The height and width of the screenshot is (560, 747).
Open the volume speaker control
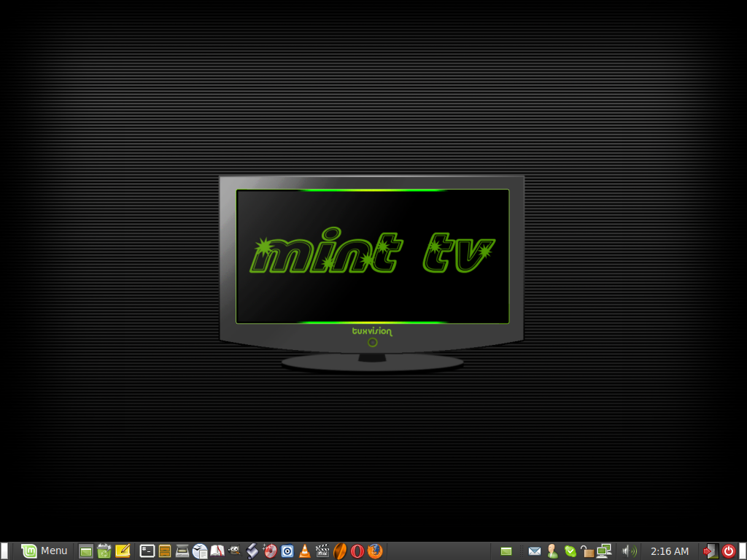tap(630, 551)
